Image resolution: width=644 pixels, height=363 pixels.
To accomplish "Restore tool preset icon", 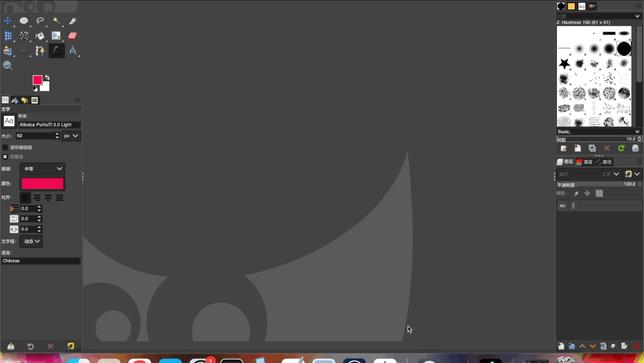I will (30, 346).
